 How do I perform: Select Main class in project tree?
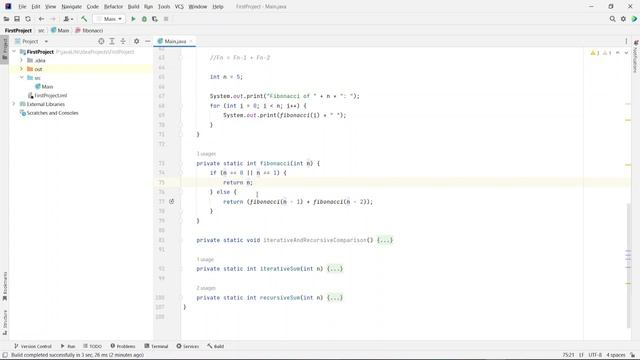point(44,87)
